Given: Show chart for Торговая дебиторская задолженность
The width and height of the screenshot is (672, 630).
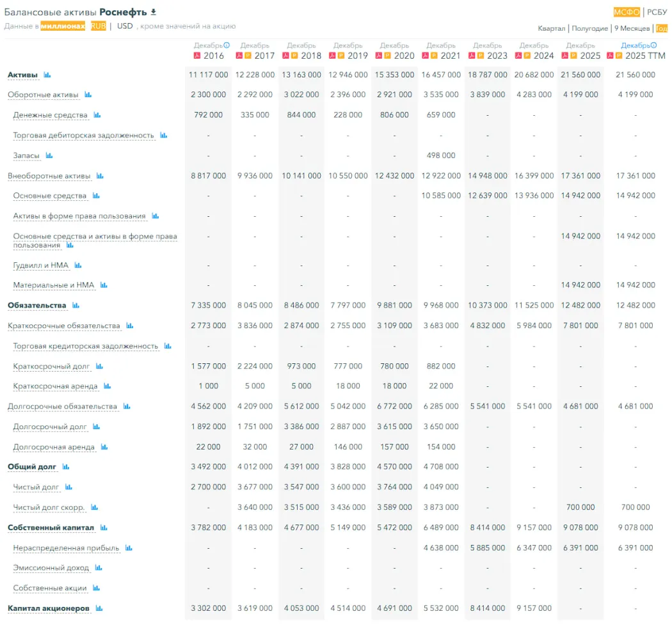Looking at the screenshot, I should [x=163, y=136].
